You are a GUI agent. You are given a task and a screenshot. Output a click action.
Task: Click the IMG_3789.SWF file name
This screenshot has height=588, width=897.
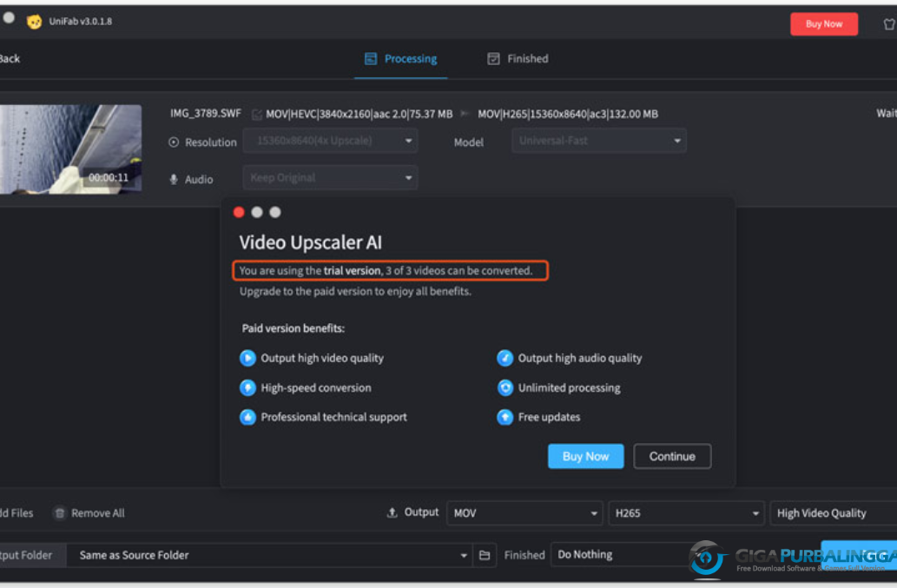tap(206, 113)
